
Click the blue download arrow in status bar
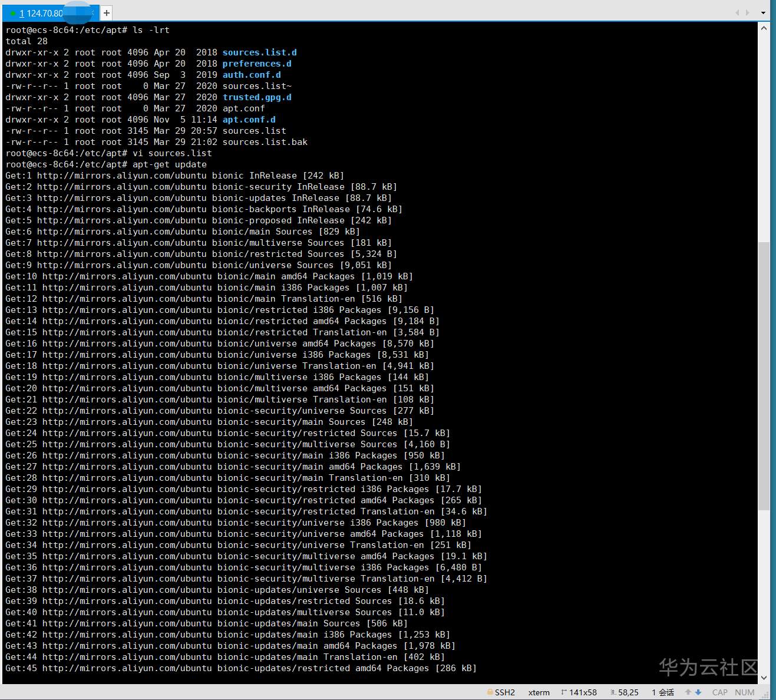(698, 692)
